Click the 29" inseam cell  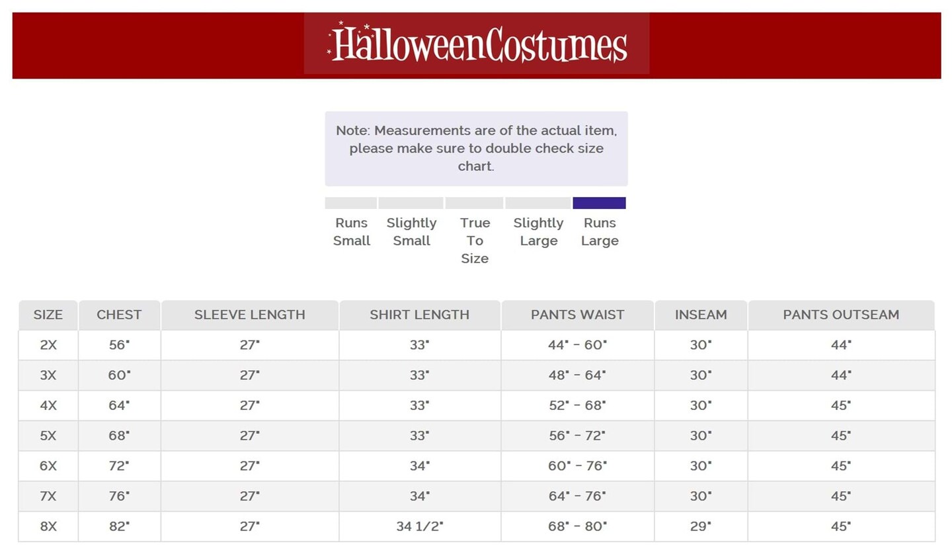click(x=700, y=526)
